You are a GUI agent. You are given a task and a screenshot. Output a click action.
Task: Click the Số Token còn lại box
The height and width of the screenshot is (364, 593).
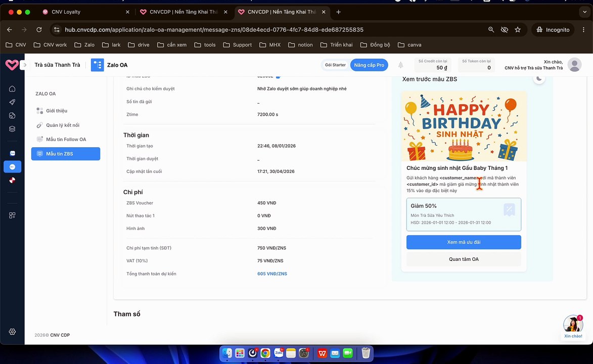(x=476, y=65)
